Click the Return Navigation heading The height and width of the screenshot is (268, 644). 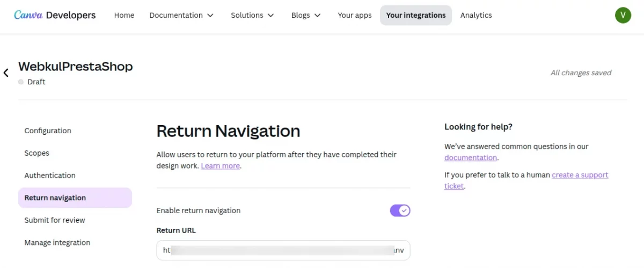(x=228, y=131)
